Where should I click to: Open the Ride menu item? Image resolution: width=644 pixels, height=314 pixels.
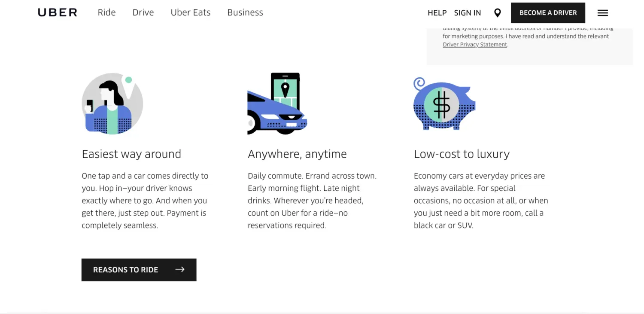(x=106, y=12)
